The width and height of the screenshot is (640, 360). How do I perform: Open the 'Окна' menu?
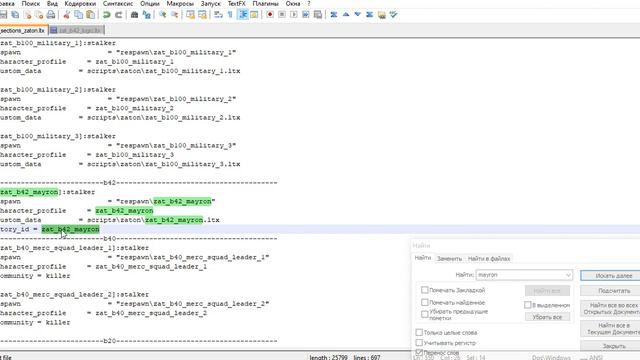pyautogui.click(x=293, y=4)
